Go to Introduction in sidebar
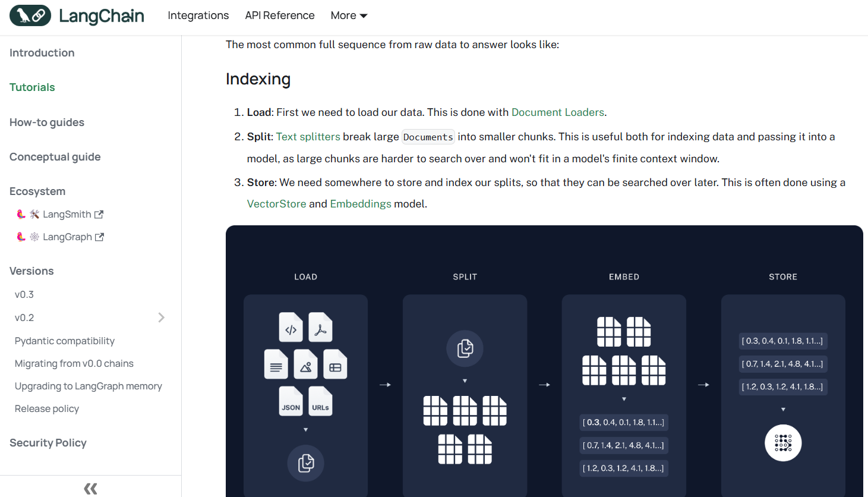868x497 pixels. click(42, 53)
